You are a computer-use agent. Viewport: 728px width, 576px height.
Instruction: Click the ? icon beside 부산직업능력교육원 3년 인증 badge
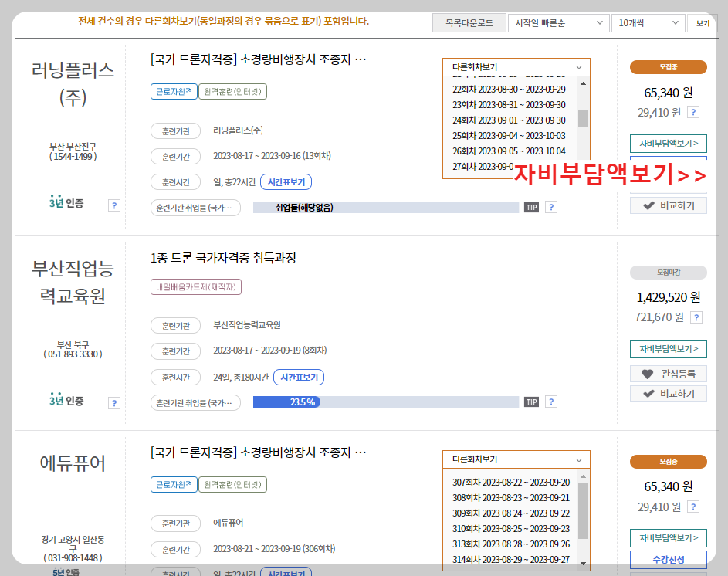click(x=114, y=402)
